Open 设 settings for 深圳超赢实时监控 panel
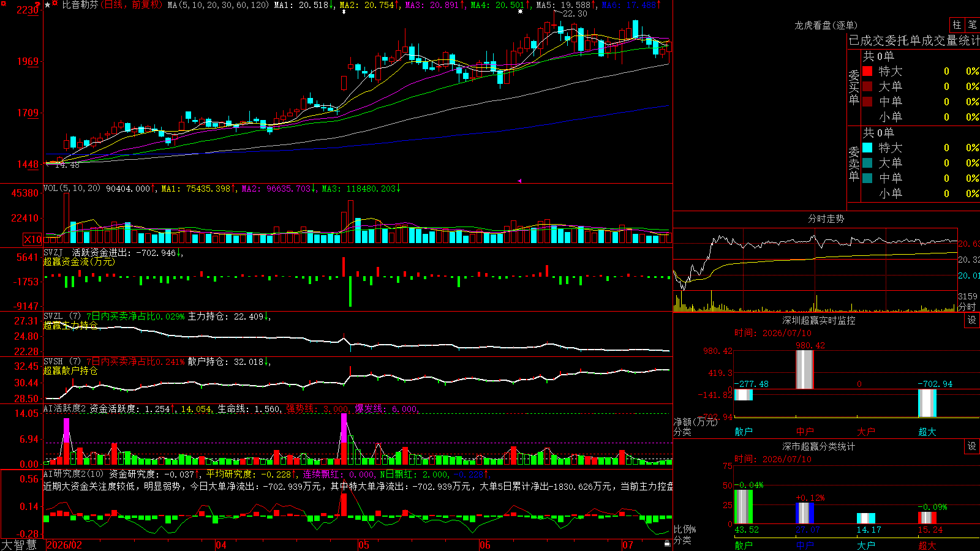Viewport: 980px width, 551px height. point(972,320)
